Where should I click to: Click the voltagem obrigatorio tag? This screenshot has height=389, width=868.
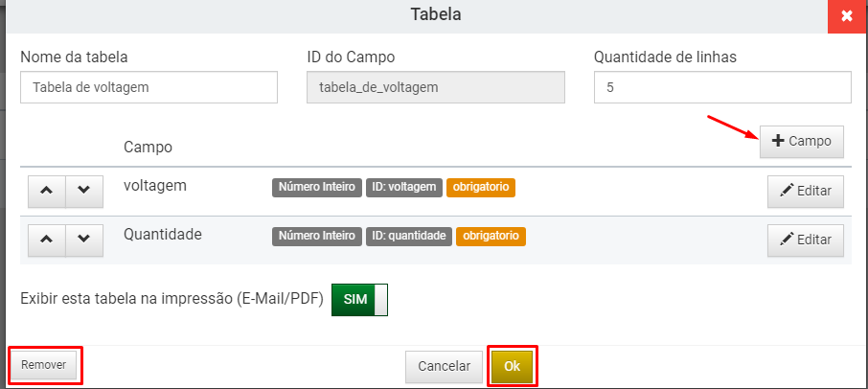coord(481,188)
